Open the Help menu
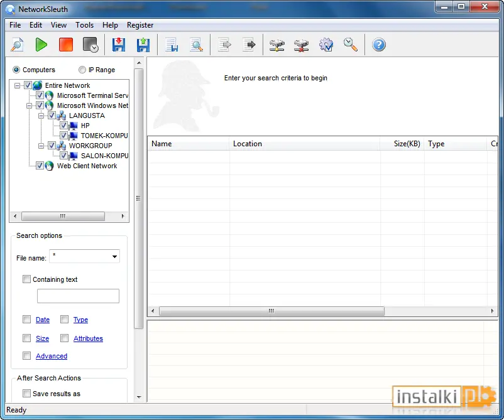 pyautogui.click(x=110, y=25)
